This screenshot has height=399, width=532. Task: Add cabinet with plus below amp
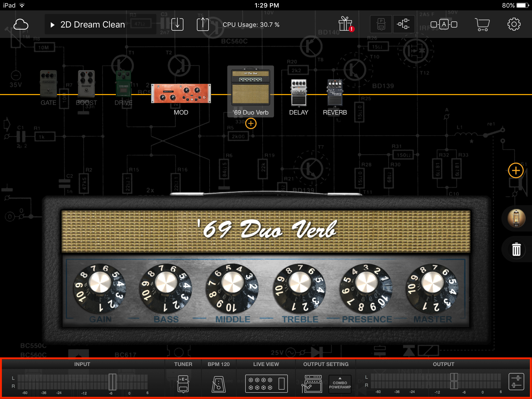(x=251, y=123)
